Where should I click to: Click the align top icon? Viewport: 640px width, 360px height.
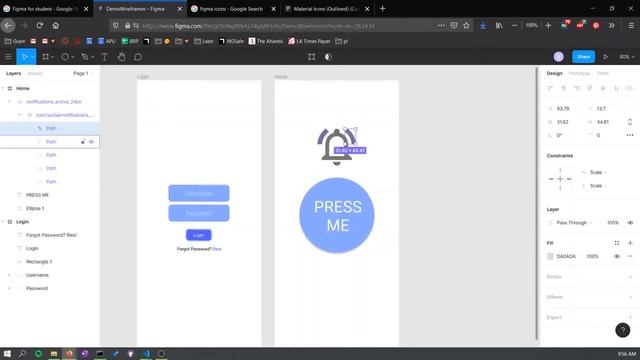[590, 88]
